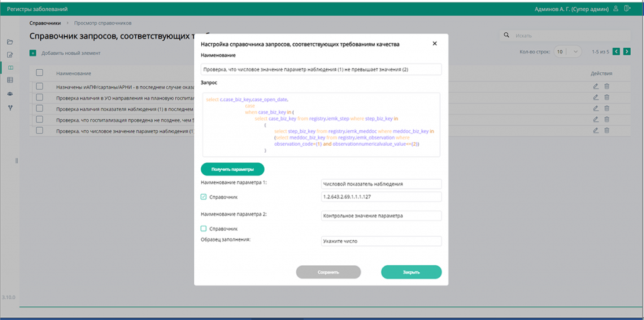Edit the 'Назначены иАПФ/сартаны/АРНИ' row
Viewport: 644px width, 320px height.
pyautogui.click(x=596, y=86)
